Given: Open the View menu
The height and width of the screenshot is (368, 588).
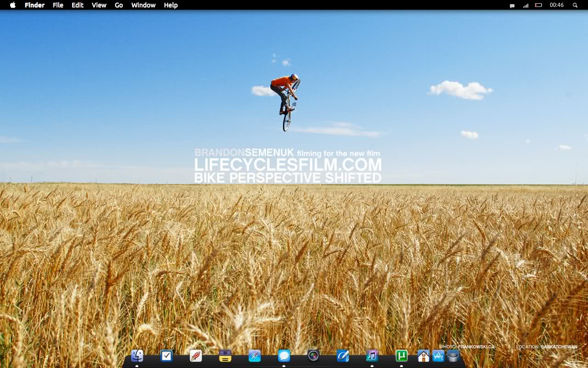Looking at the screenshot, I should [x=99, y=5].
